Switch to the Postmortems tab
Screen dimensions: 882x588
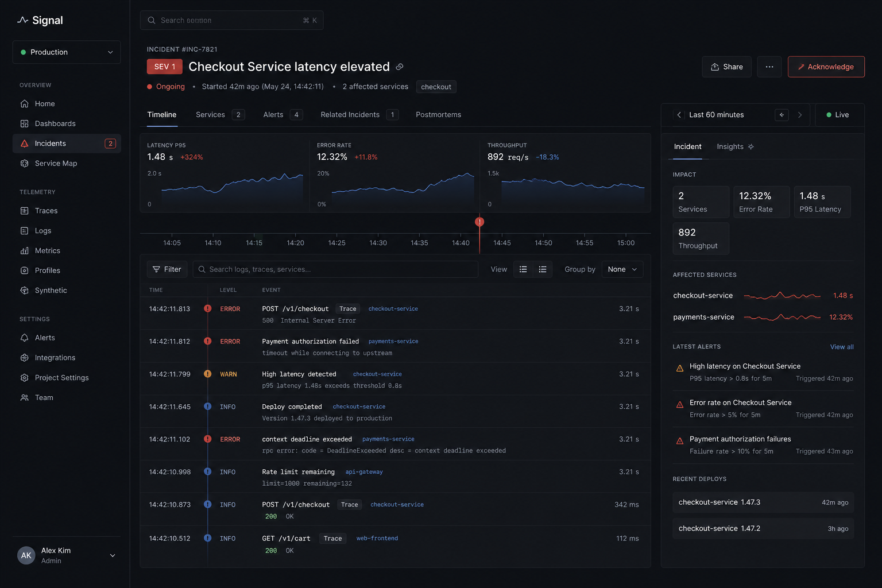tap(438, 115)
